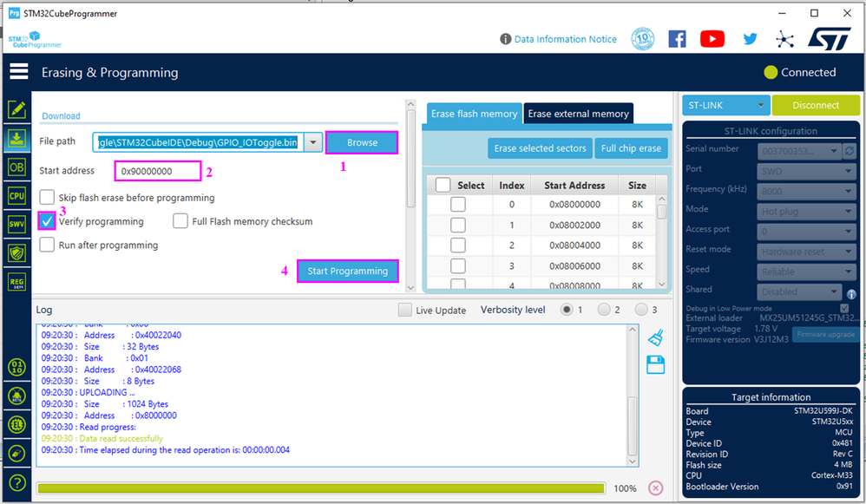Open Erasing & Programming download icon
Screen dimensions: 866x504
click(16, 139)
